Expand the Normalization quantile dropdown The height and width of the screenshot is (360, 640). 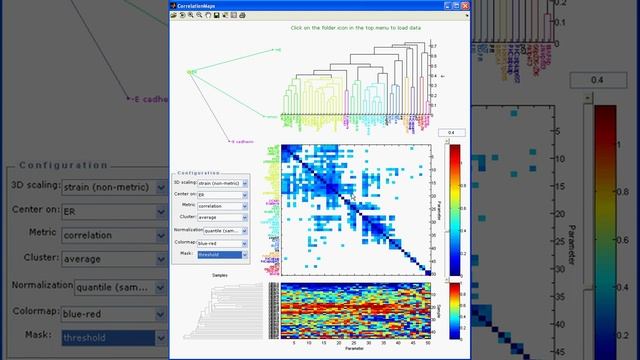point(225,231)
